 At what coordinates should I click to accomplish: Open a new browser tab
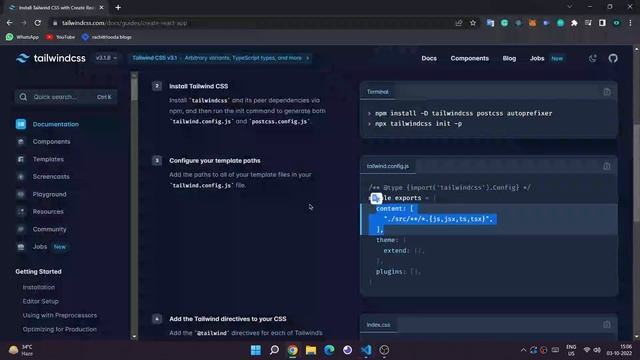pos(118,7)
